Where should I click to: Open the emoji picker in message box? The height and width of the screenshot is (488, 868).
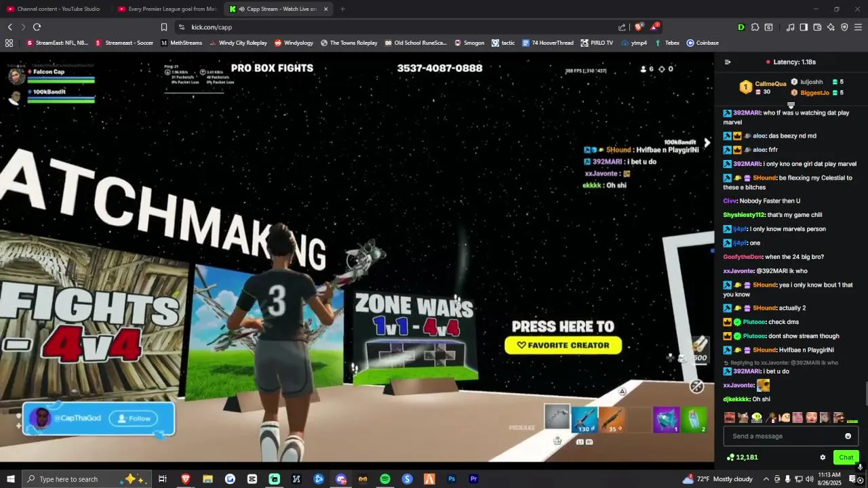pyautogui.click(x=848, y=436)
